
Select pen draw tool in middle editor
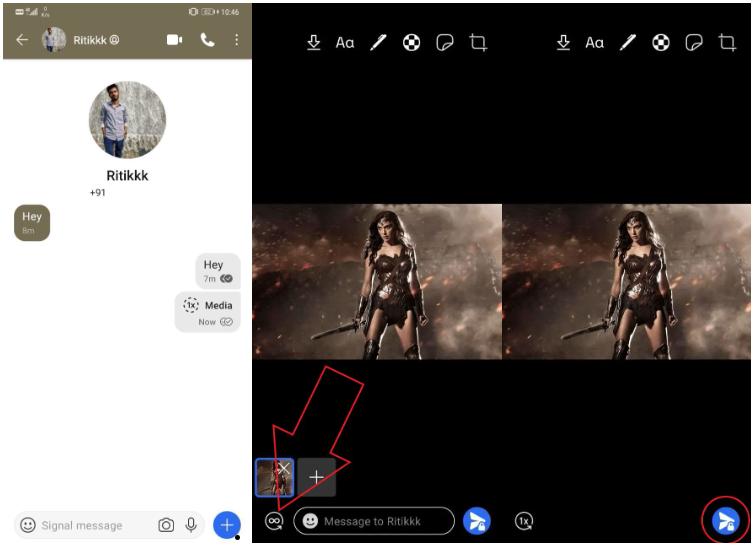378,43
